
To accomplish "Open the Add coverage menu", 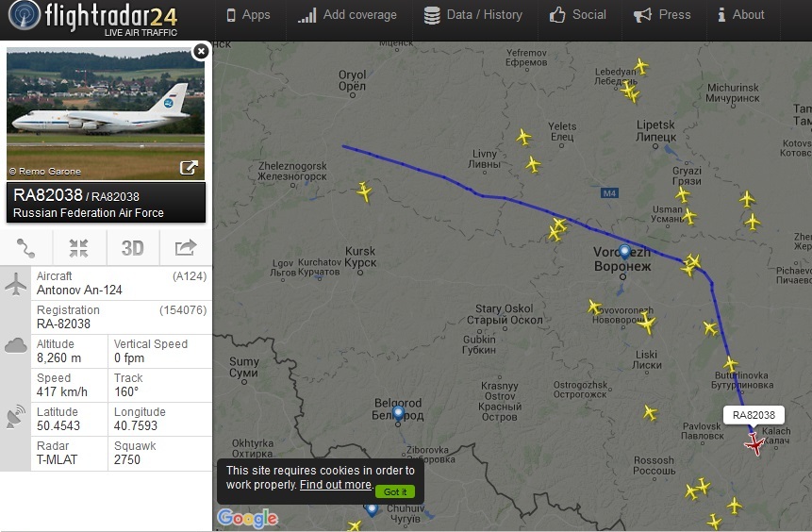I will (x=347, y=15).
